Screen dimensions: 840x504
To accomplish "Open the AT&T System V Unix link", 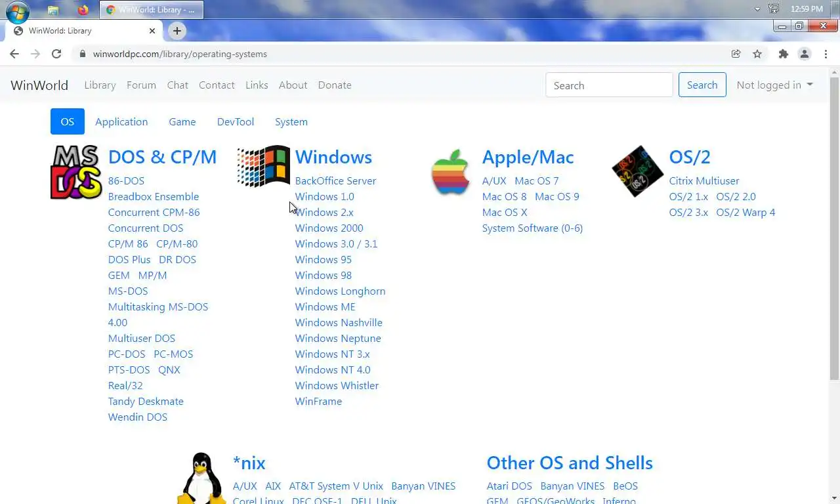I will click(x=336, y=486).
